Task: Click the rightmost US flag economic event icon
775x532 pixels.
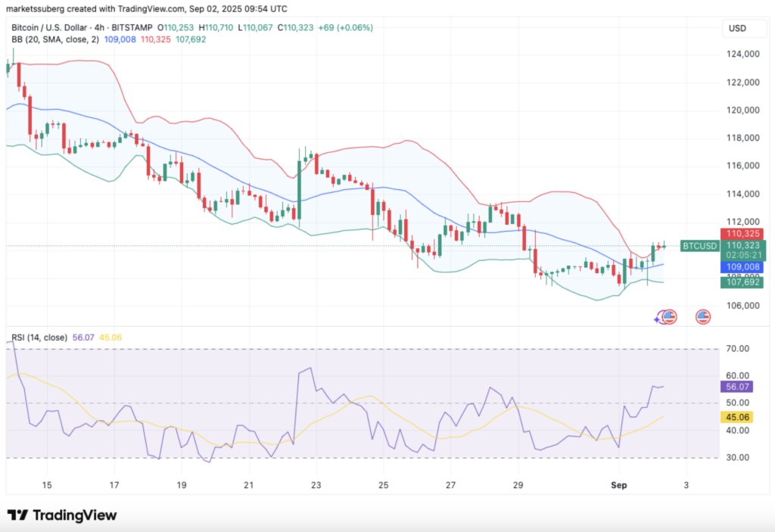Action: point(703,317)
